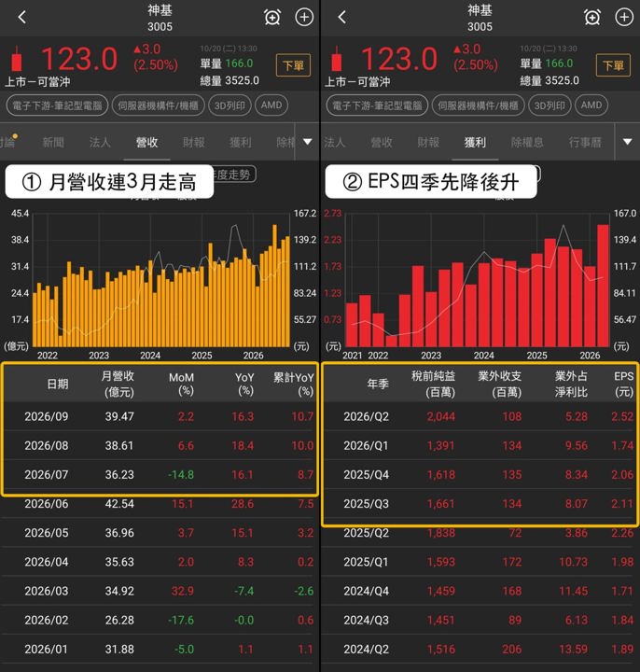Select the 2025/Q2 earnings row
The image size is (640, 672).
coord(480,533)
